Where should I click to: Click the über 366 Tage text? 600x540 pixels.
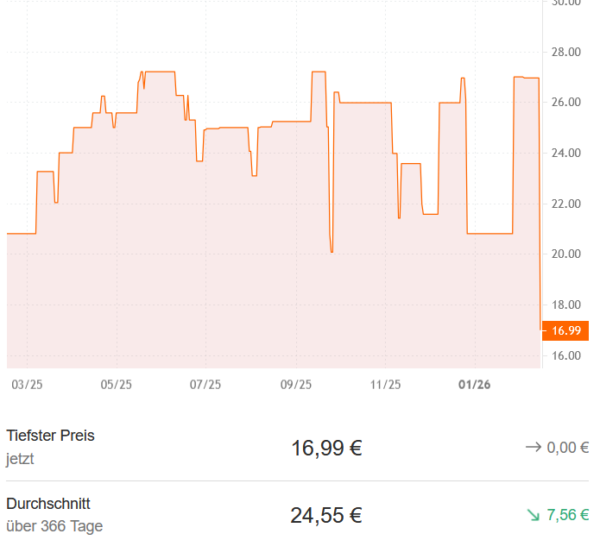coord(54,526)
